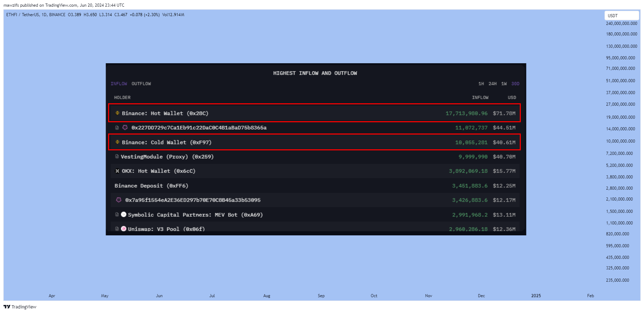The image size is (644, 313).
Task: Click OKX logo icon beside Hot Wallet (0x6cC)
Action: (118, 171)
